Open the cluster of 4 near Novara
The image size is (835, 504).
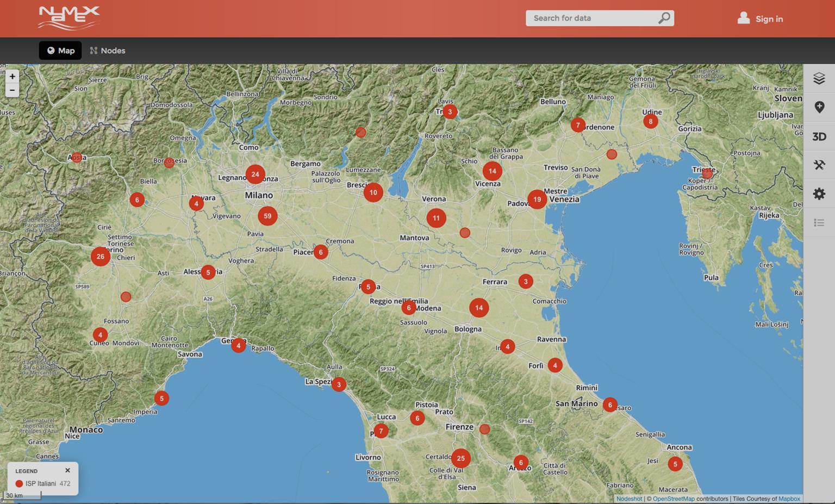click(196, 203)
